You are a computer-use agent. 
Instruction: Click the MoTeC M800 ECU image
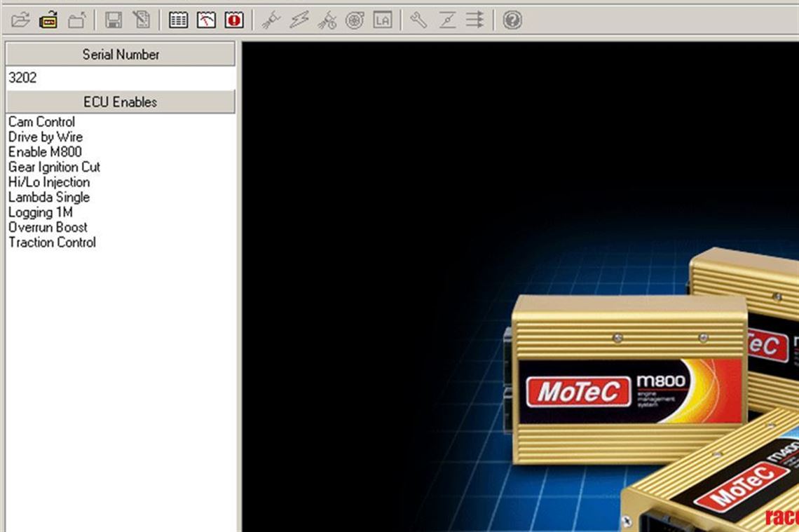(x=626, y=380)
